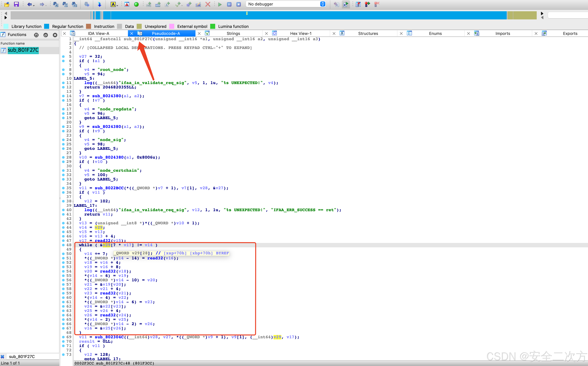588x366 pixels.
Task: Click the Jump back arrow
Action: [x=29, y=4]
